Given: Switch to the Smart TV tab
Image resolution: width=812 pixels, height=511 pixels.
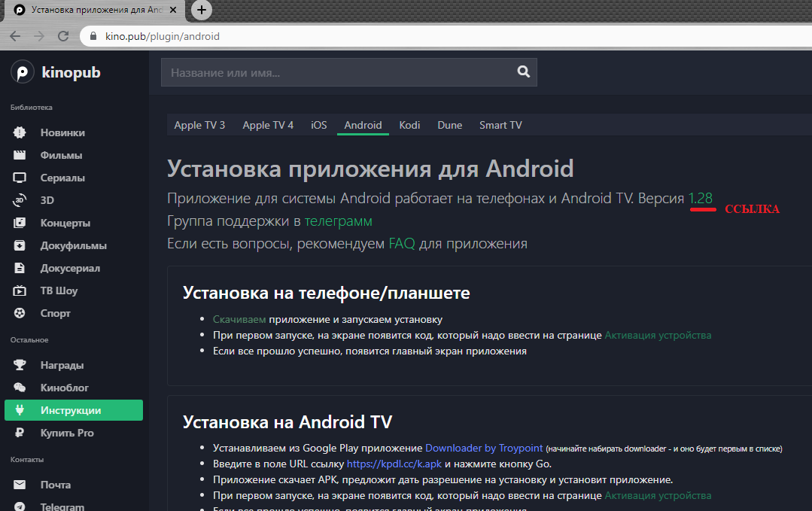Looking at the screenshot, I should (500, 125).
